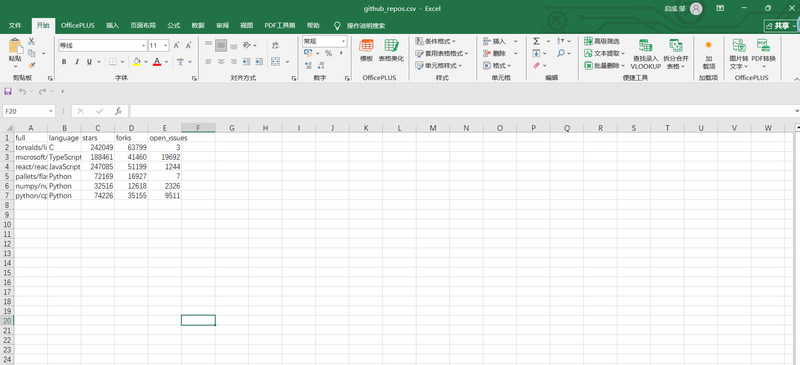Click the Clear eraser icon
The height and width of the screenshot is (365, 800).
tap(536, 65)
